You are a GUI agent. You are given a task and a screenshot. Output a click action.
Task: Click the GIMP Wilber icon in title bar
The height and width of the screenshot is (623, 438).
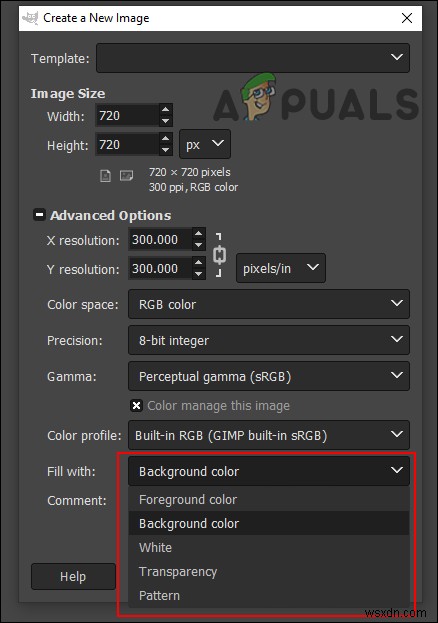(30, 18)
